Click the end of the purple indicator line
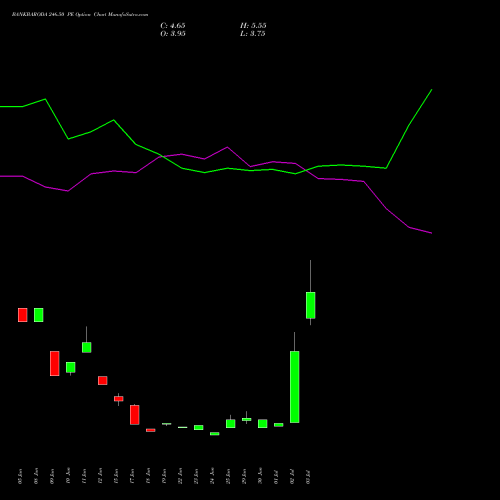The image size is (500, 500). 432,233
